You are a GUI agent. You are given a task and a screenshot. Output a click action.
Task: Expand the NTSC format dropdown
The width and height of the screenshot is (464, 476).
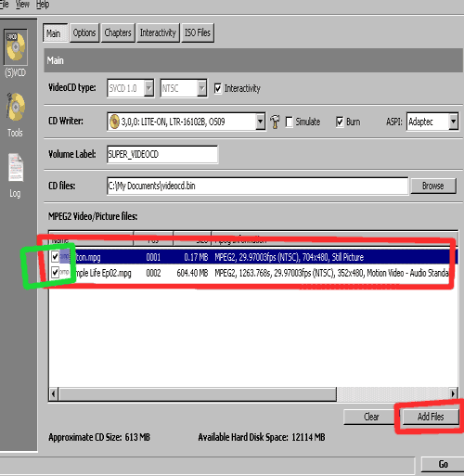pyautogui.click(x=201, y=88)
